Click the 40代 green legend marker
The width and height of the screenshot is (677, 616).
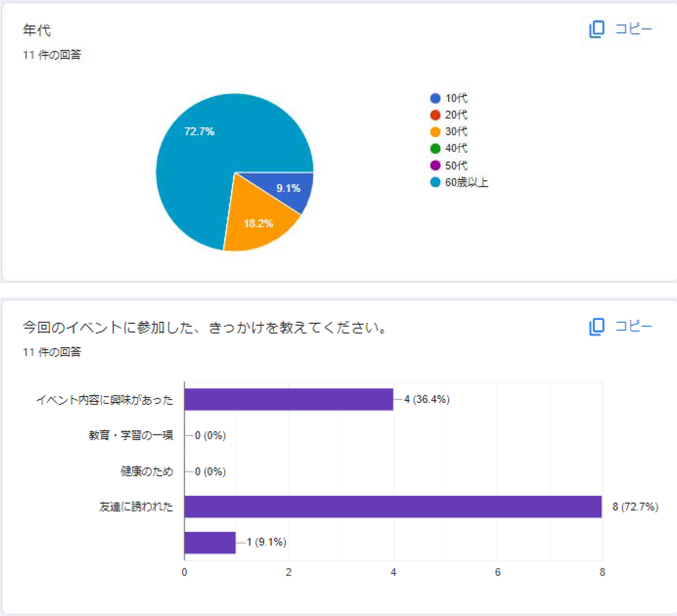(435, 148)
